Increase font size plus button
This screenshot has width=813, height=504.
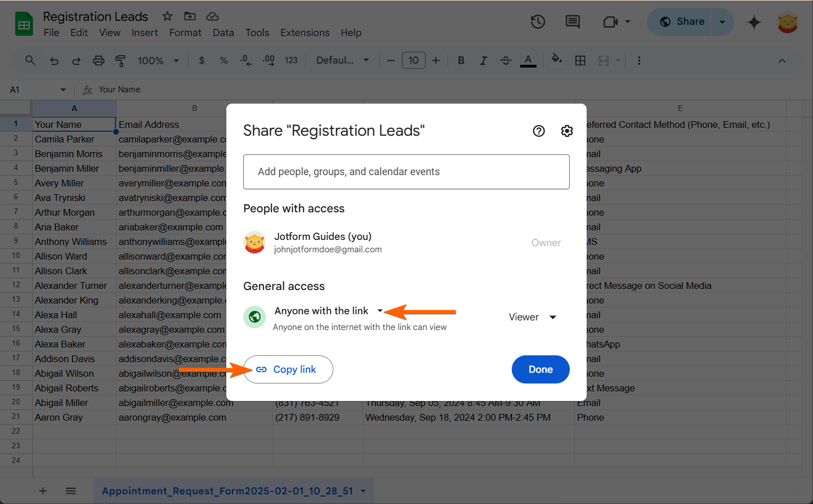[x=436, y=61]
